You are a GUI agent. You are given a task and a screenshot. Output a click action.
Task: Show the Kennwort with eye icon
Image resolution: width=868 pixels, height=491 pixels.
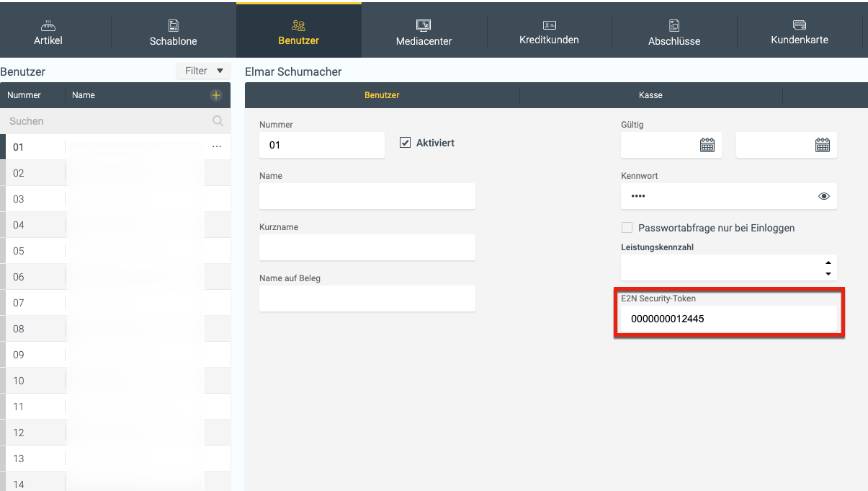824,196
